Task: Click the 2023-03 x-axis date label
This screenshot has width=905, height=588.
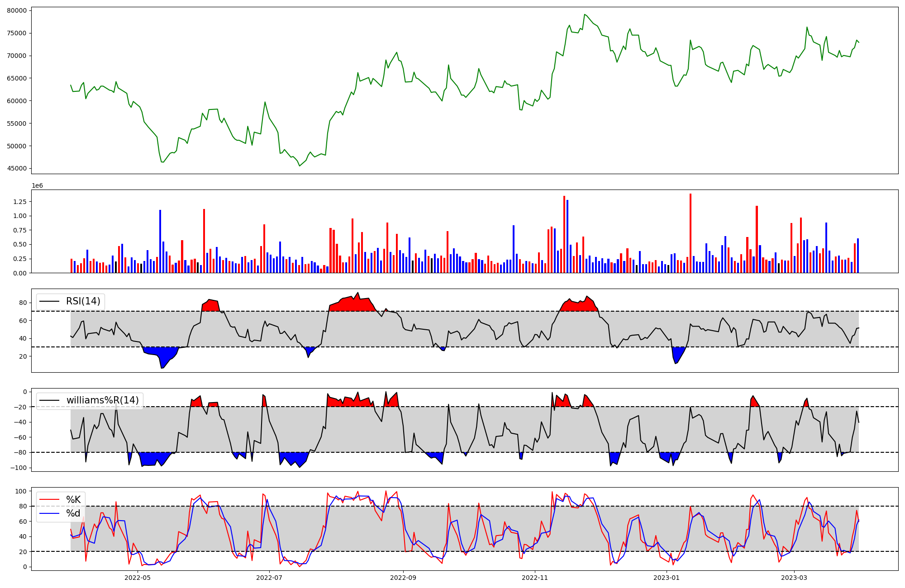Action: pyautogui.click(x=794, y=578)
